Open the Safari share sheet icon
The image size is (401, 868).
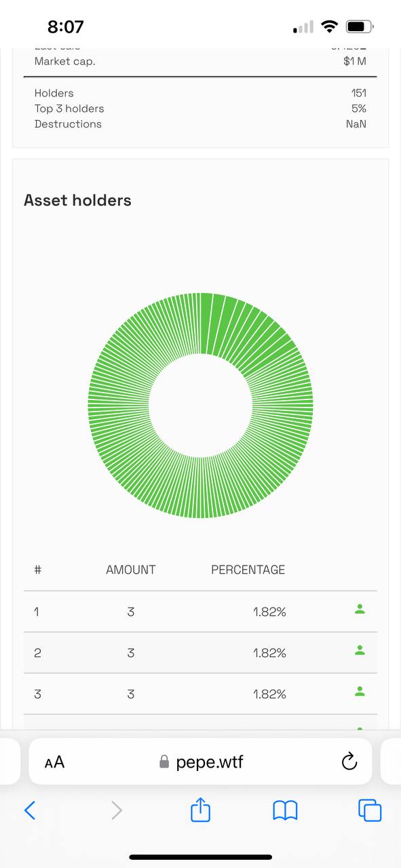click(201, 809)
